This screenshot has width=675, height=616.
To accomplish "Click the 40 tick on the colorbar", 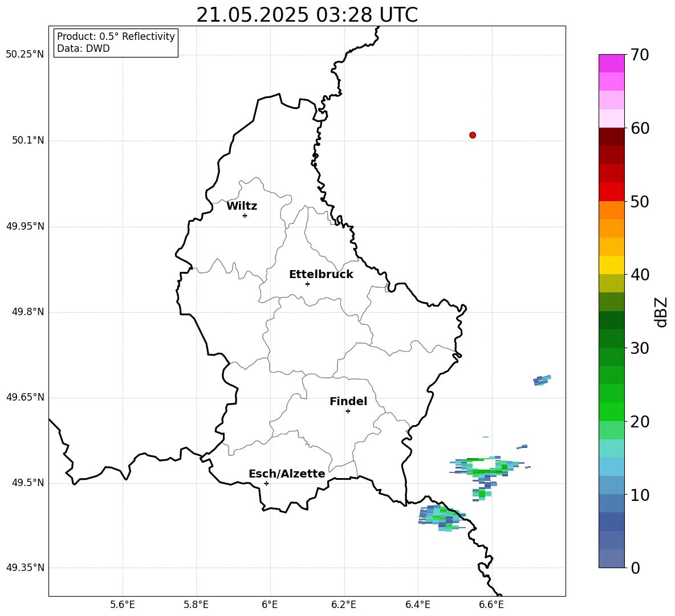I will 640,275.
